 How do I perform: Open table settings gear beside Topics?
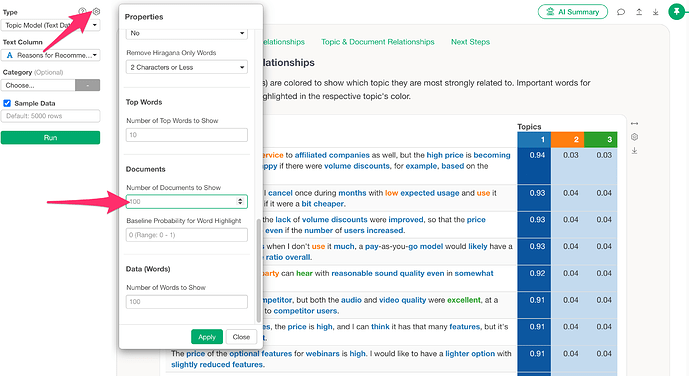click(x=635, y=137)
